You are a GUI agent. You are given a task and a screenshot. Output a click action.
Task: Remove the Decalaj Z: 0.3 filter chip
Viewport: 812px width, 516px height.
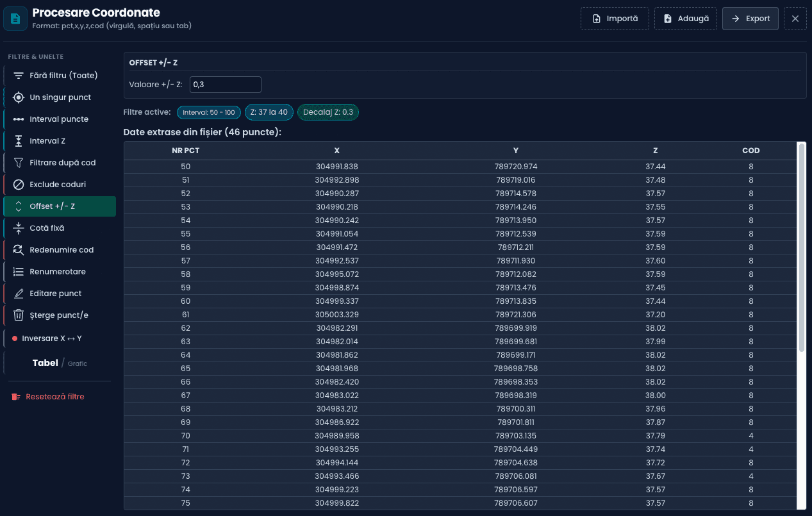pyautogui.click(x=327, y=112)
